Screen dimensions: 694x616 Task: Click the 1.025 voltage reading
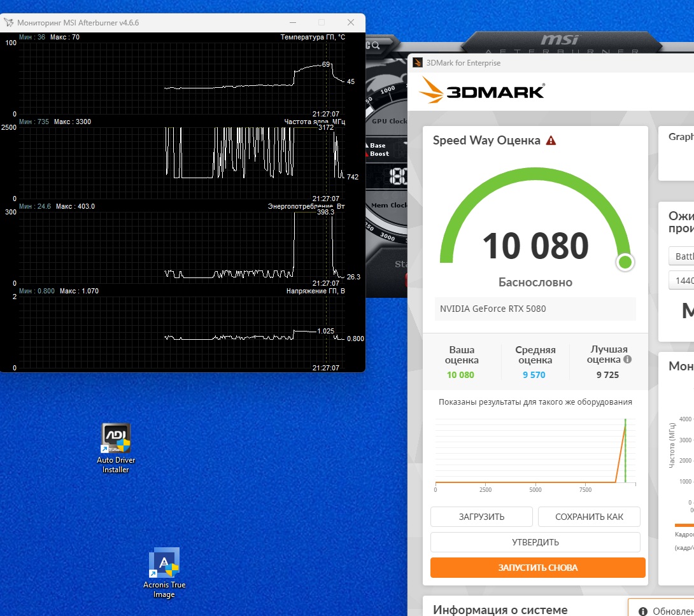coord(326,331)
